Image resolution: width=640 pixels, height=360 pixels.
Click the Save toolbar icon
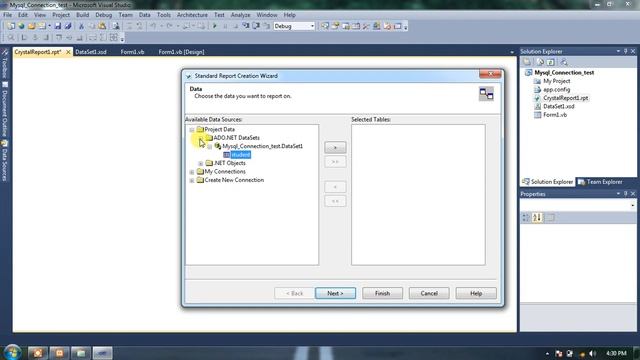(58, 26)
